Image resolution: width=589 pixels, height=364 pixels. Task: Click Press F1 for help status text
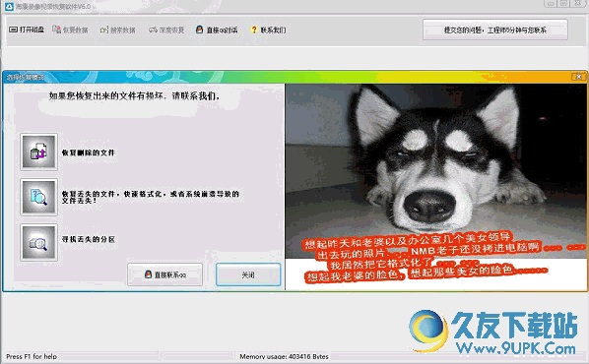point(32,356)
